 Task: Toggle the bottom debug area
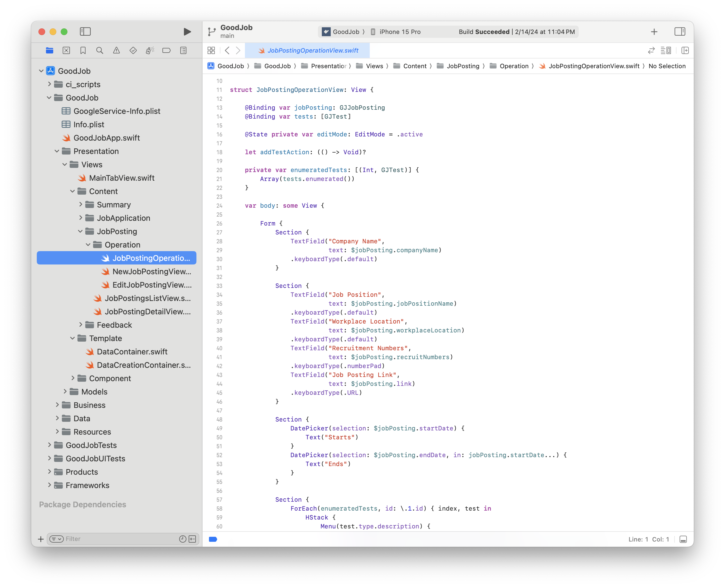(683, 539)
